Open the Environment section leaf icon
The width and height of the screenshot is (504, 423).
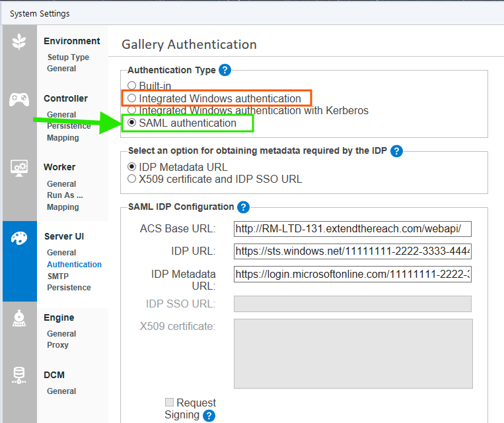tap(19, 42)
